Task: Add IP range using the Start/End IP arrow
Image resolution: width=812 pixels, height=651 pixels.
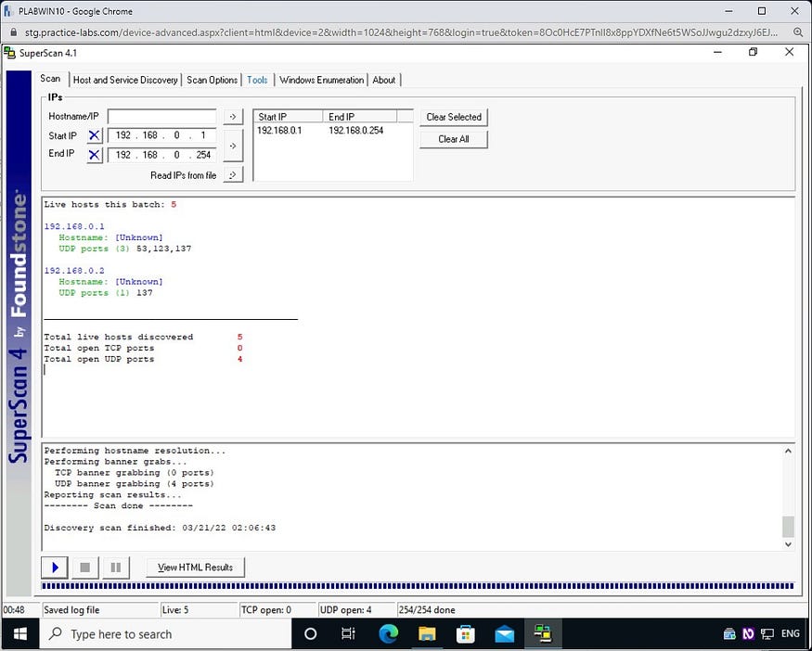Action: 233,146
